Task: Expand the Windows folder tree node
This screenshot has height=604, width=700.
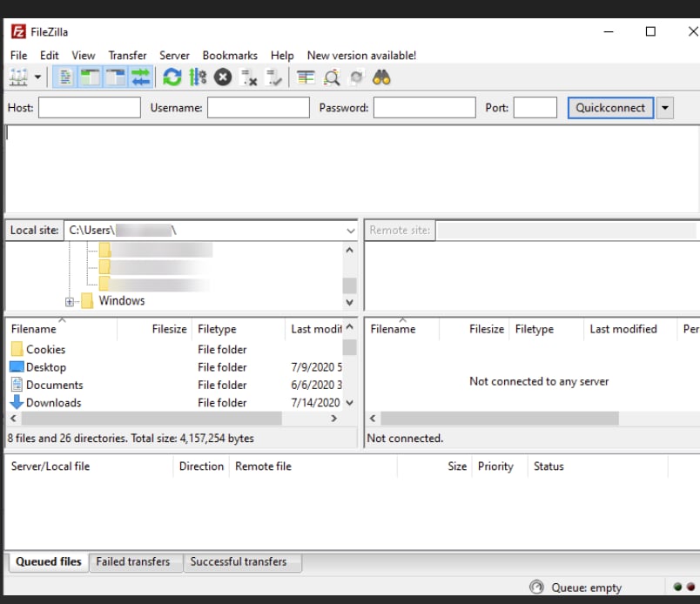Action: (70, 302)
